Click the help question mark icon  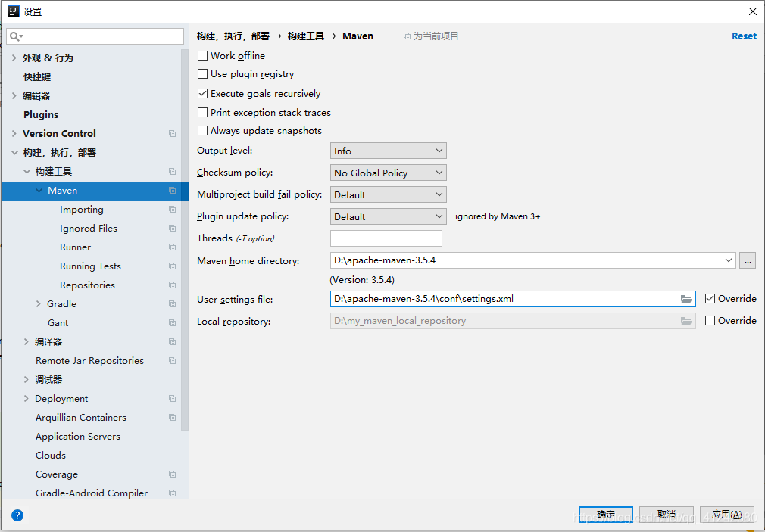(17, 515)
